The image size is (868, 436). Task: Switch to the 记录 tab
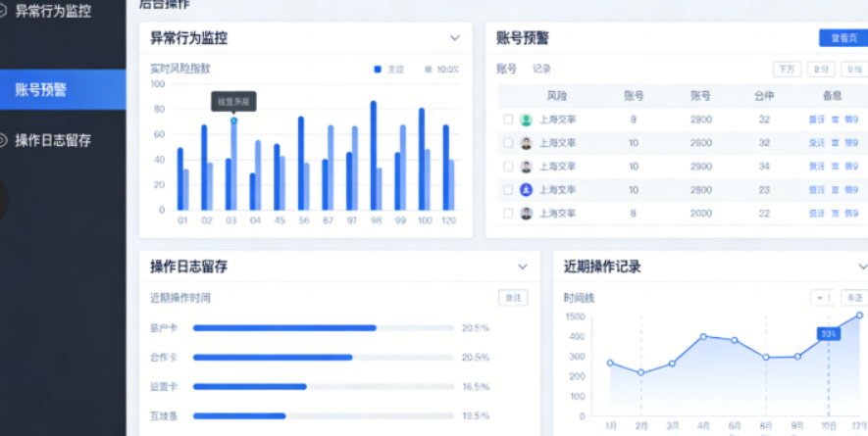[x=541, y=69]
